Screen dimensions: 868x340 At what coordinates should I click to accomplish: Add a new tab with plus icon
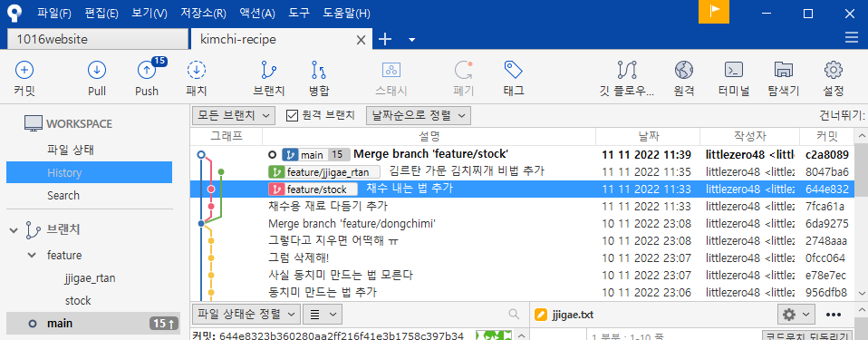385,39
